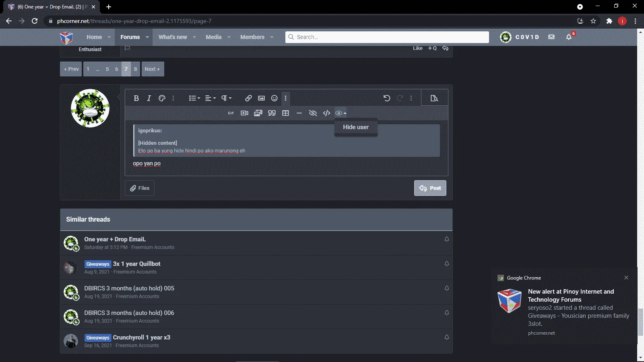This screenshot has width=644, height=362.
Task: Insert a link with the chain icon
Action: [248, 98]
